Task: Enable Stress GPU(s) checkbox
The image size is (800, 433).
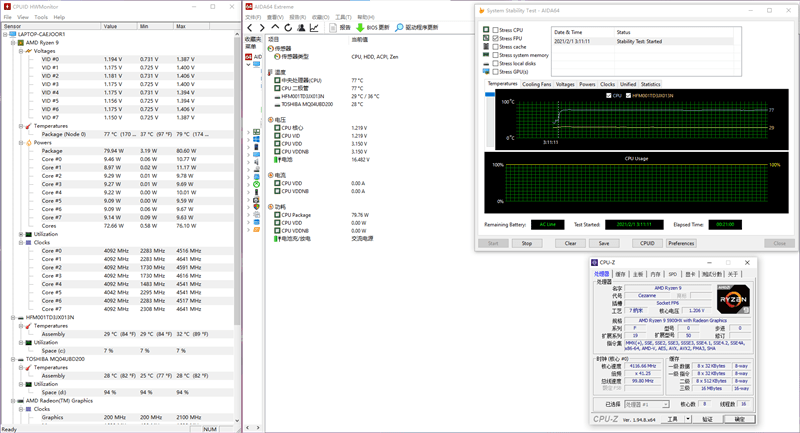Action: [495, 72]
